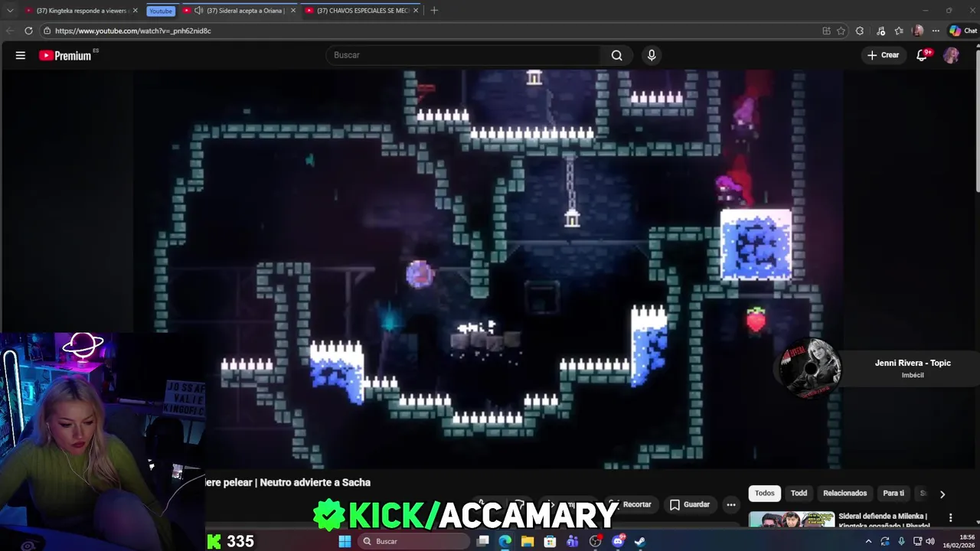Click the YouTube Buscar search field
Image resolution: width=980 pixels, height=551 pixels.
464,55
